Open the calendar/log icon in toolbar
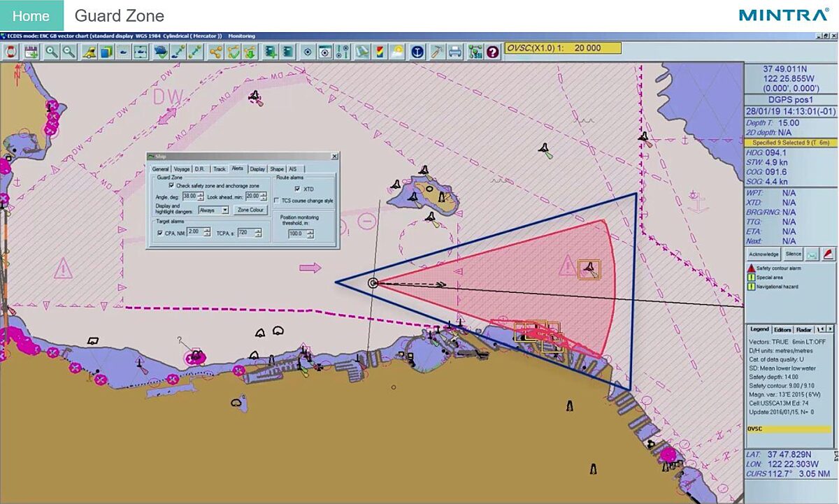The width and height of the screenshot is (839, 504). click(31, 51)
